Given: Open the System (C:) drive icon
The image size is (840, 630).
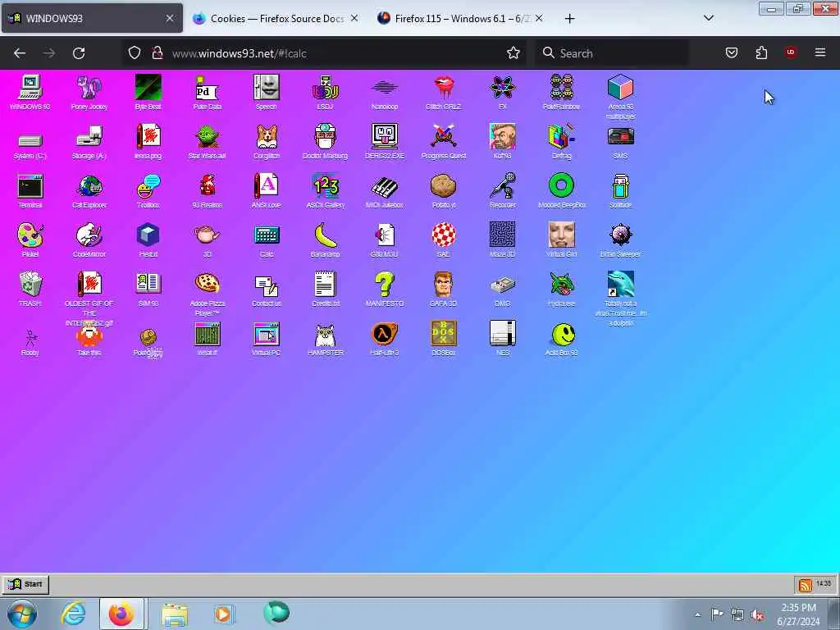Looking at the screenshot, I should point(30,140).
